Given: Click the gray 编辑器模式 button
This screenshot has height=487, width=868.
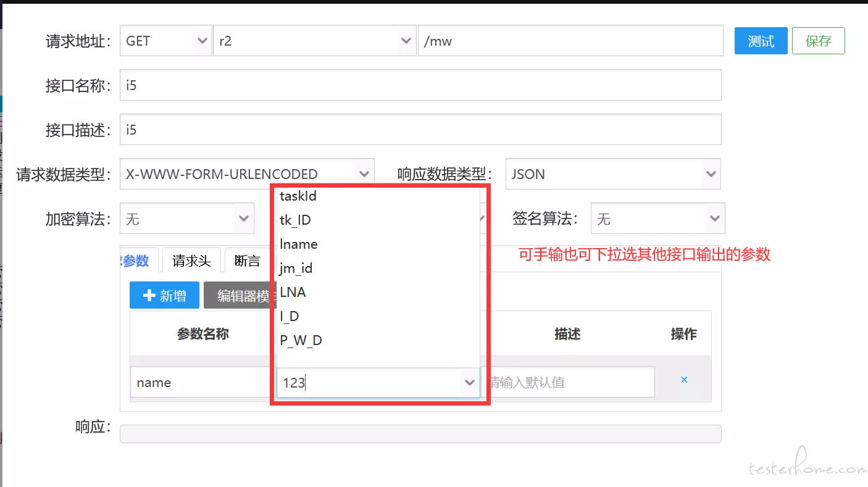Looking at the screenshot, I should pyautogui.click(x=238, y=296).
